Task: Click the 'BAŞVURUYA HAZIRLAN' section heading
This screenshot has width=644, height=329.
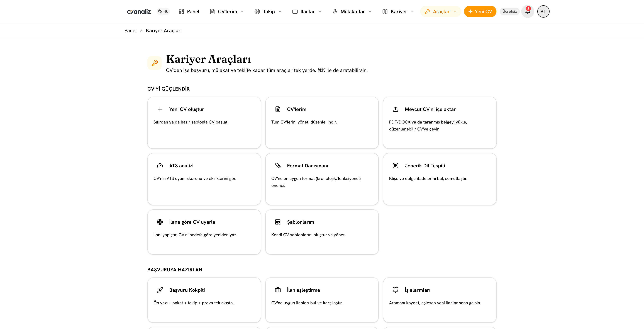Action: (x=175, y=270)
